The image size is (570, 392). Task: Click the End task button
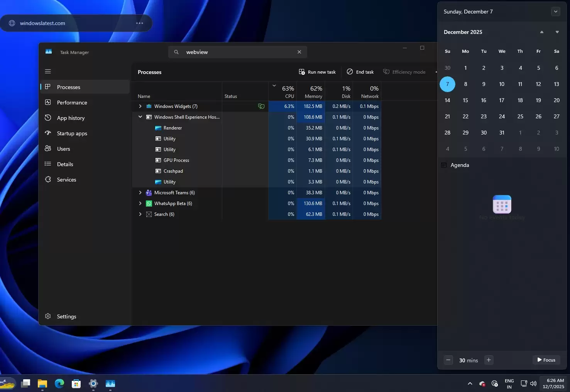tap(360, 72)
